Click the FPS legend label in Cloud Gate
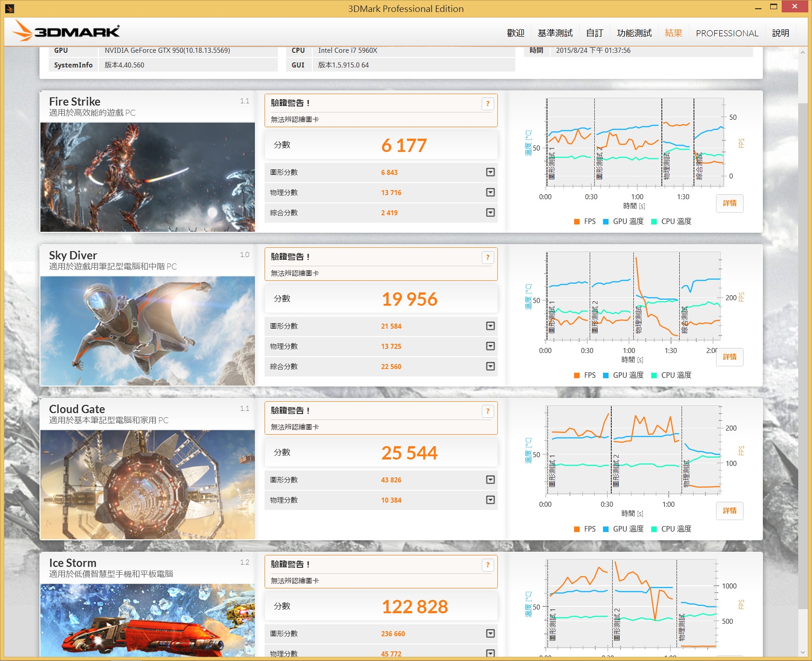The height and width of the screenshot is (661, 812). pos(590,529)
